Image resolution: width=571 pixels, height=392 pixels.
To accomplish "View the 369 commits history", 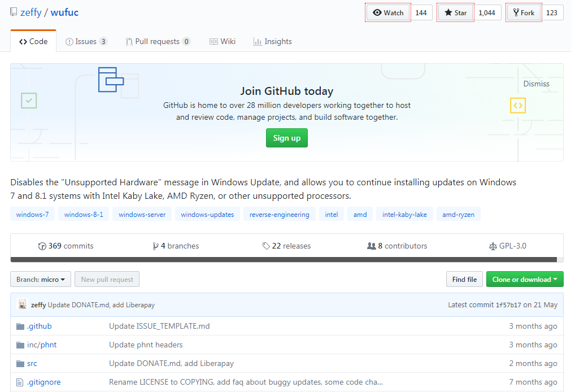I will [x=66, y=246].
